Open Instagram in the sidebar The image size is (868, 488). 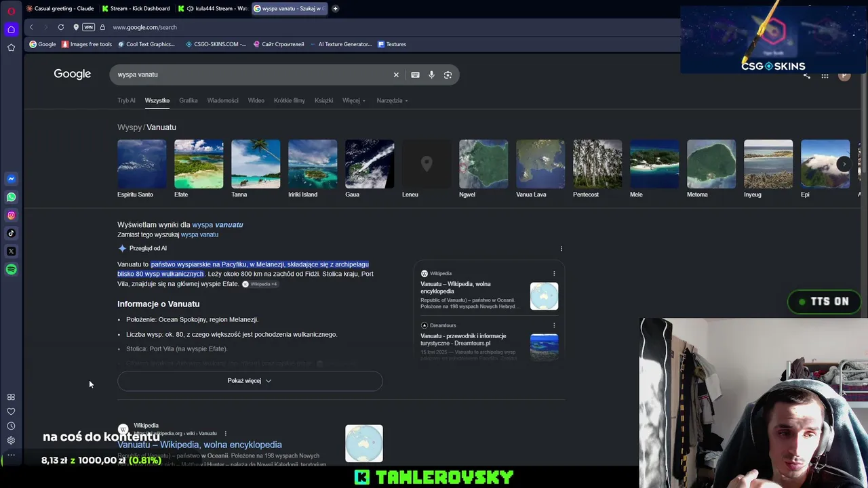pos(11,216)
